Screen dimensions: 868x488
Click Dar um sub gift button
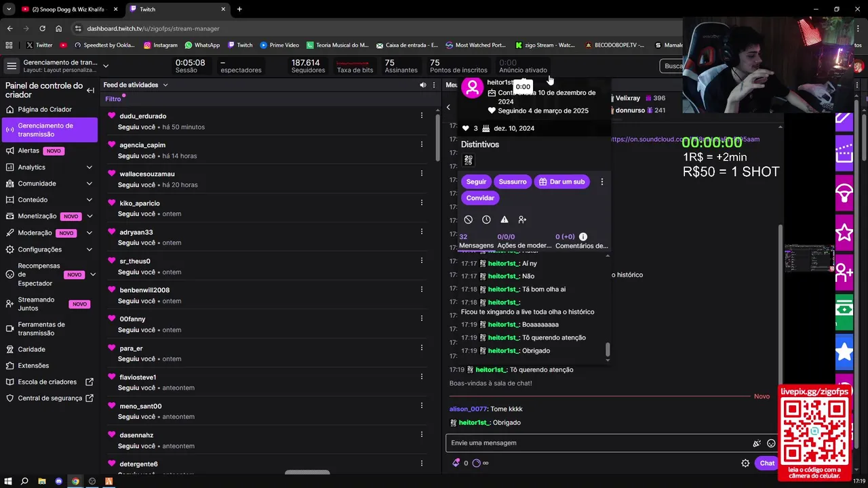click(561, 182)
